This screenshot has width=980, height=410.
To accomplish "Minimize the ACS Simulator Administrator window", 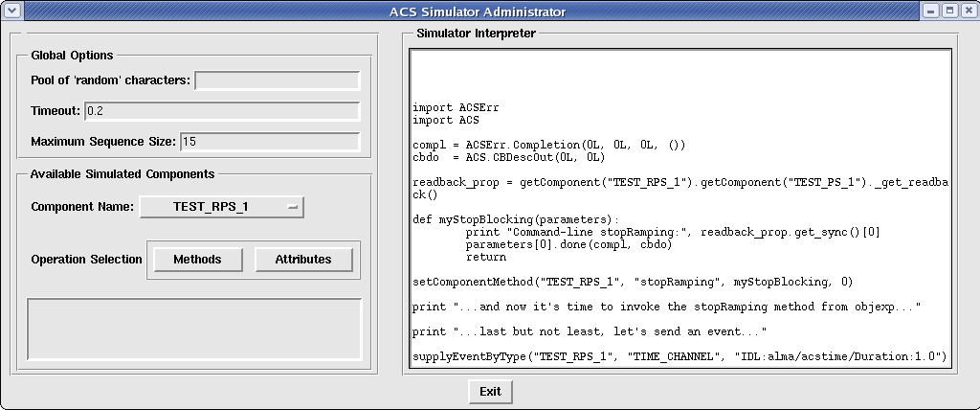I will coord(931,11).
